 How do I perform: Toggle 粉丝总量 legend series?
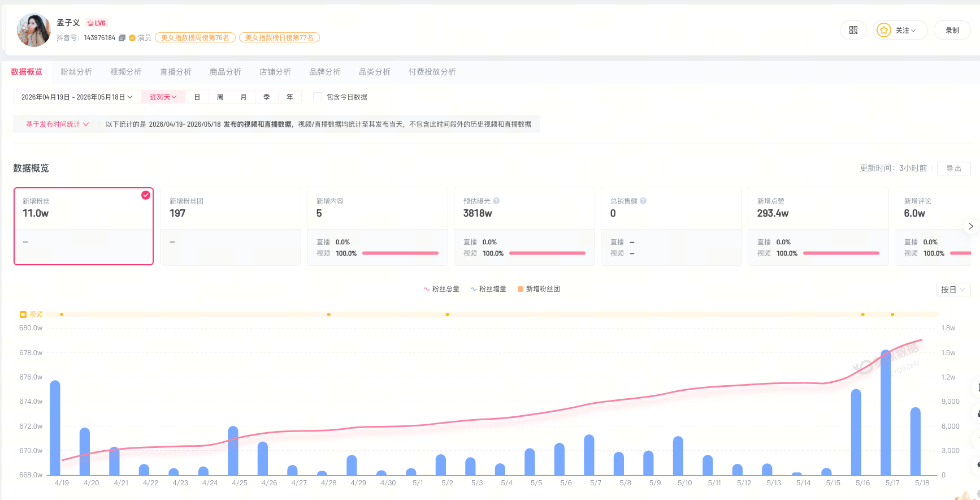point(441,289)
